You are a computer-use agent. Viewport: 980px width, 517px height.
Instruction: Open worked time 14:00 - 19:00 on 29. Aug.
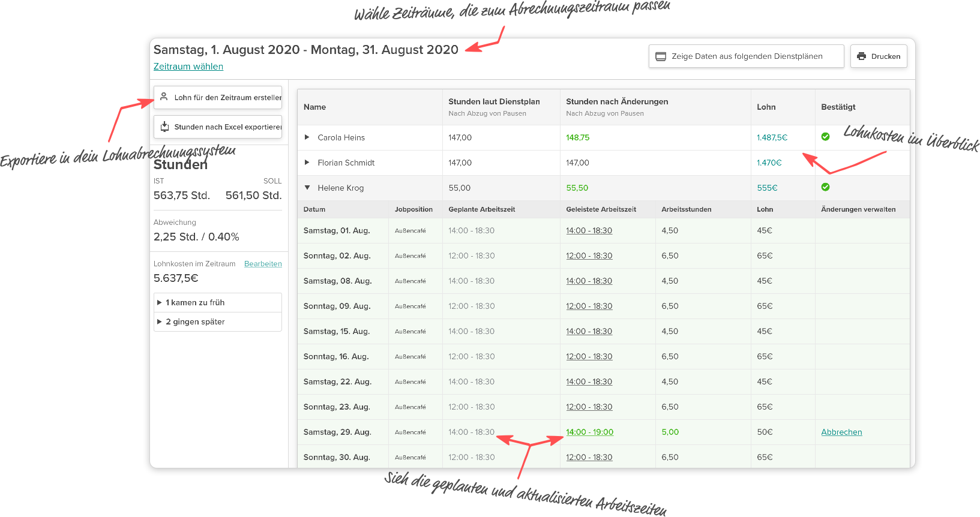pos(589,432)
